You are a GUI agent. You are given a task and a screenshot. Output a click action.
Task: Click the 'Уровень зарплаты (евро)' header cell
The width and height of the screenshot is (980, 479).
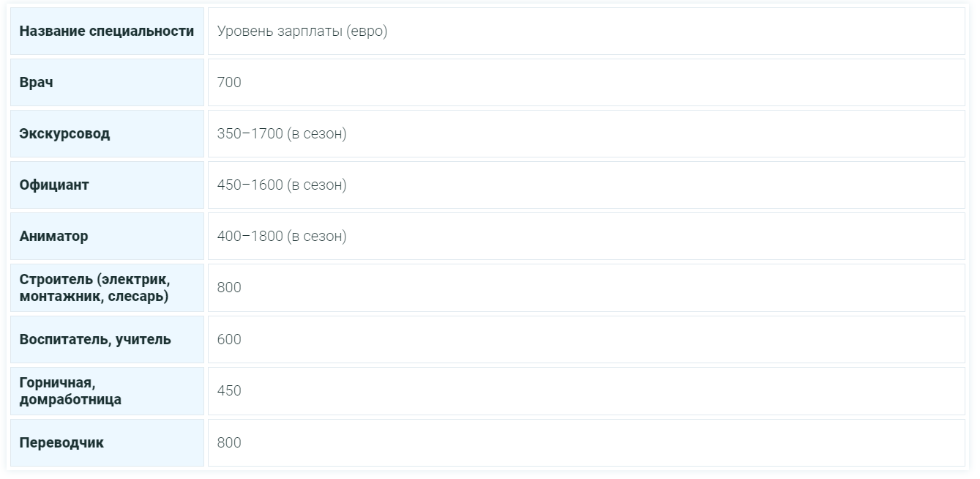pyautogui.click(x=302, y=31)
